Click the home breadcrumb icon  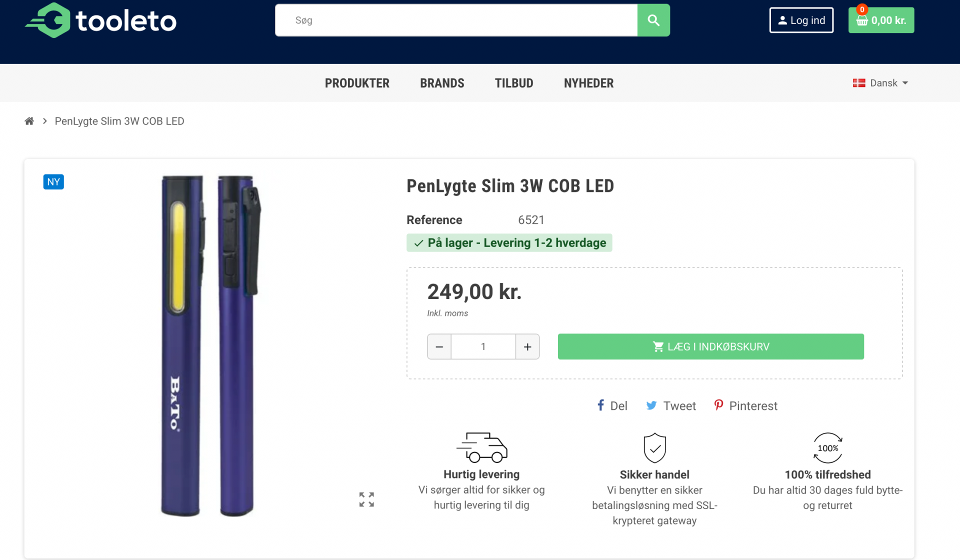pyautogui.click(x=29, y=121)
